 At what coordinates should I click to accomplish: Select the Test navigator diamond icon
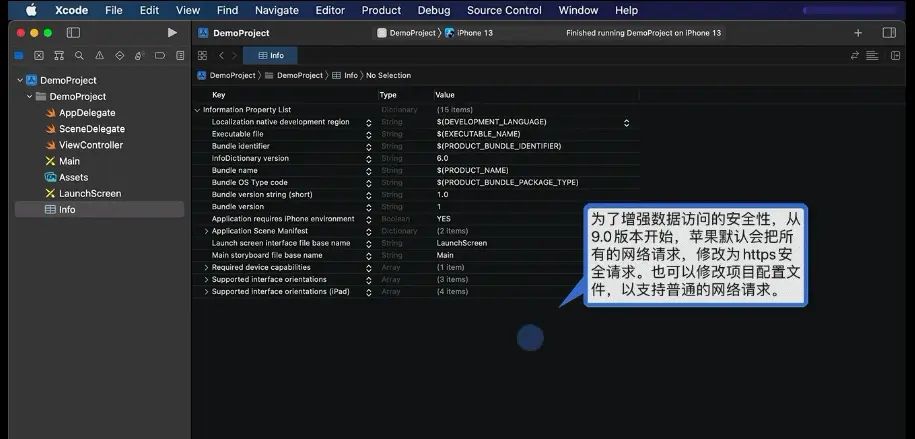[120, 55]
